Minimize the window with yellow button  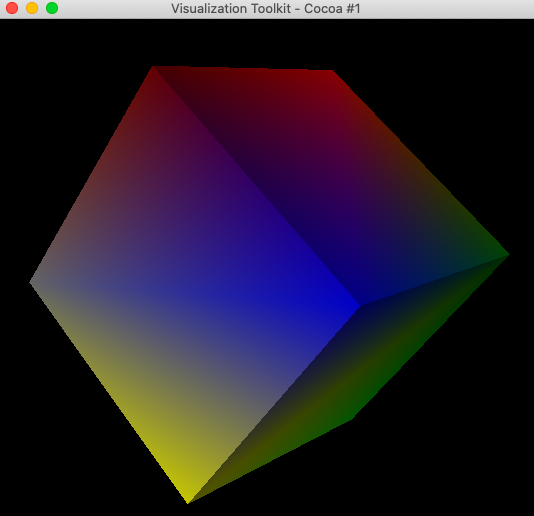32,8
